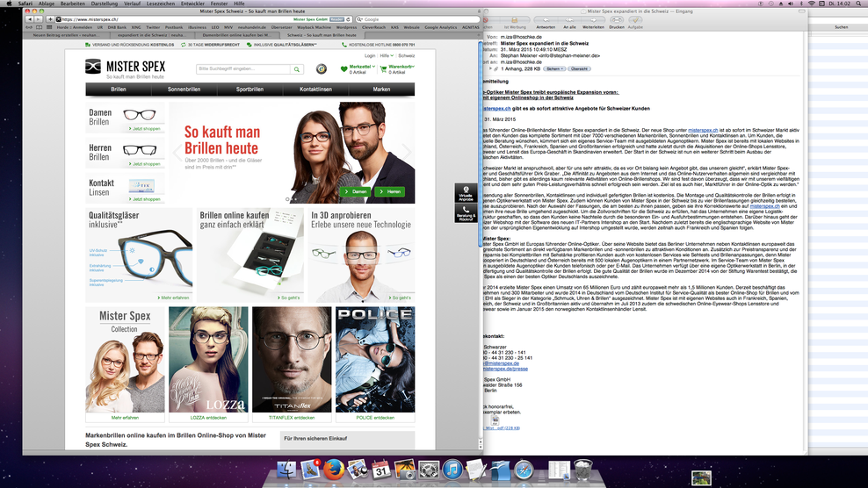Screen dimensions: 868x488
Task: Click the website search magnifier button
Action: (297, 69)
